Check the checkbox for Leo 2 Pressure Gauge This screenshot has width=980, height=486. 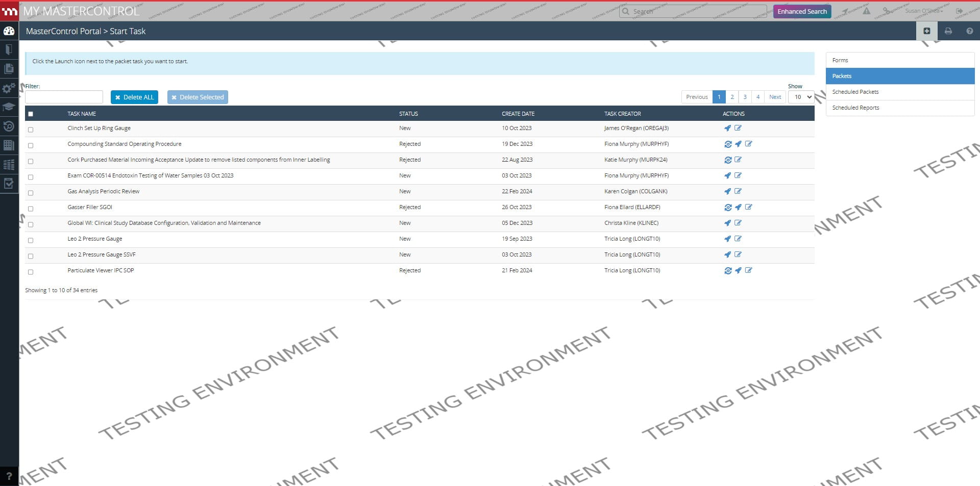point(31,240)
